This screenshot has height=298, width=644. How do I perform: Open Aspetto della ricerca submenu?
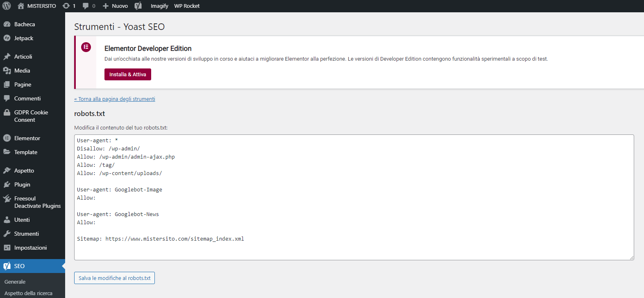point(28,293)
